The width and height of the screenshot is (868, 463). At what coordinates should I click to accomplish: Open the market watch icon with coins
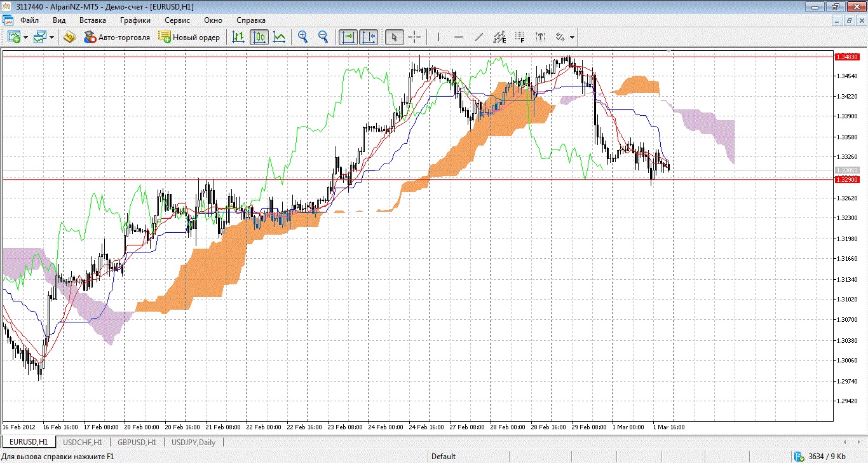[70, 37]
